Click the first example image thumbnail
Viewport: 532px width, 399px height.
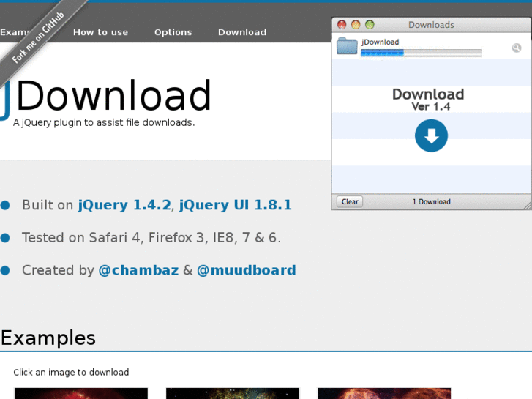(x=81, y=393)
